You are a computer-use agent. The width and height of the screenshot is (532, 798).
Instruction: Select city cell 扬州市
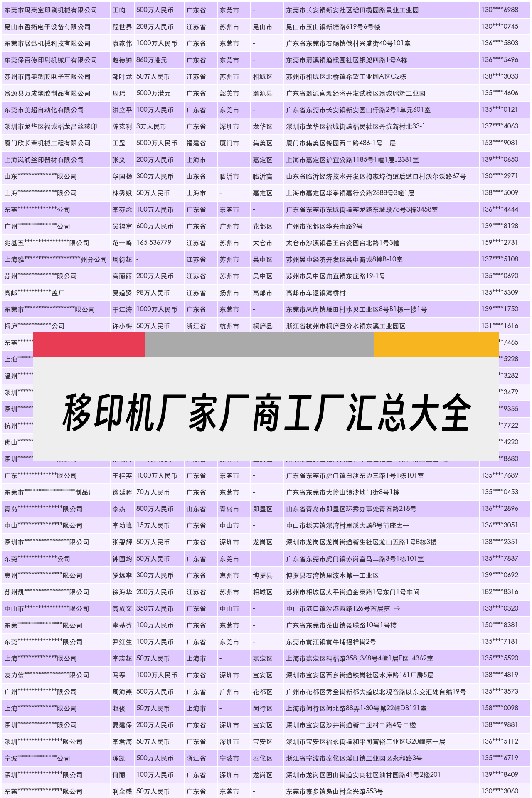pos(229,293)
